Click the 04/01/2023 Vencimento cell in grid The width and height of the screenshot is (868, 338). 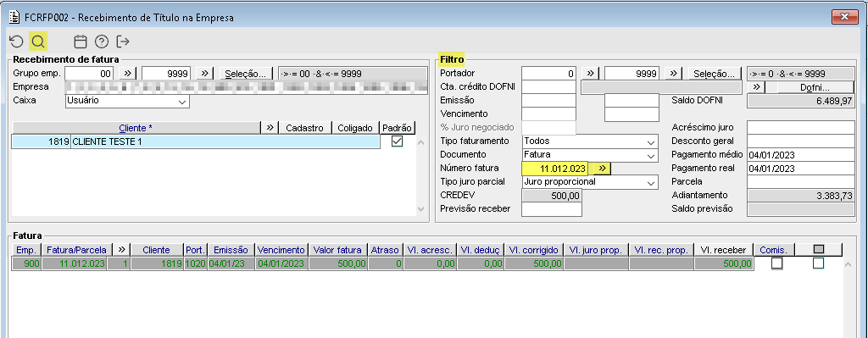[x=281, y=263]
